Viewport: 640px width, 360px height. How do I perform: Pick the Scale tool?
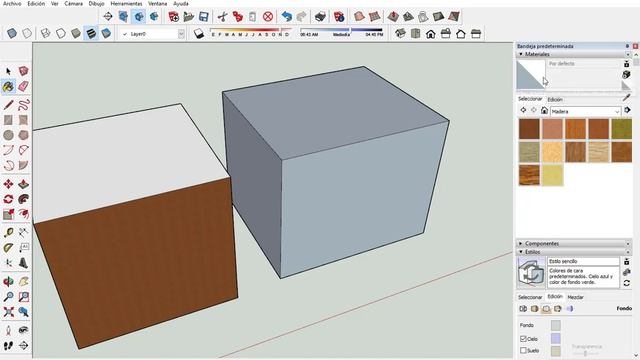(8, 214)
